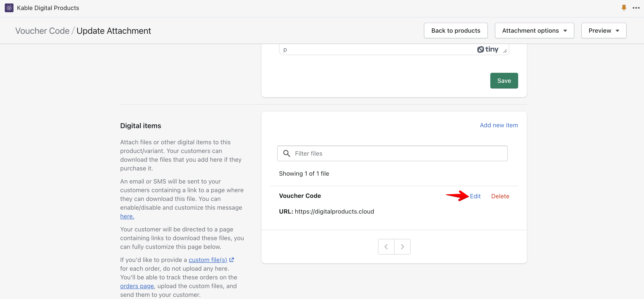Screen dimensions: 644x299
Task: Open the Preview dropdown
Action: pos(604,30)
